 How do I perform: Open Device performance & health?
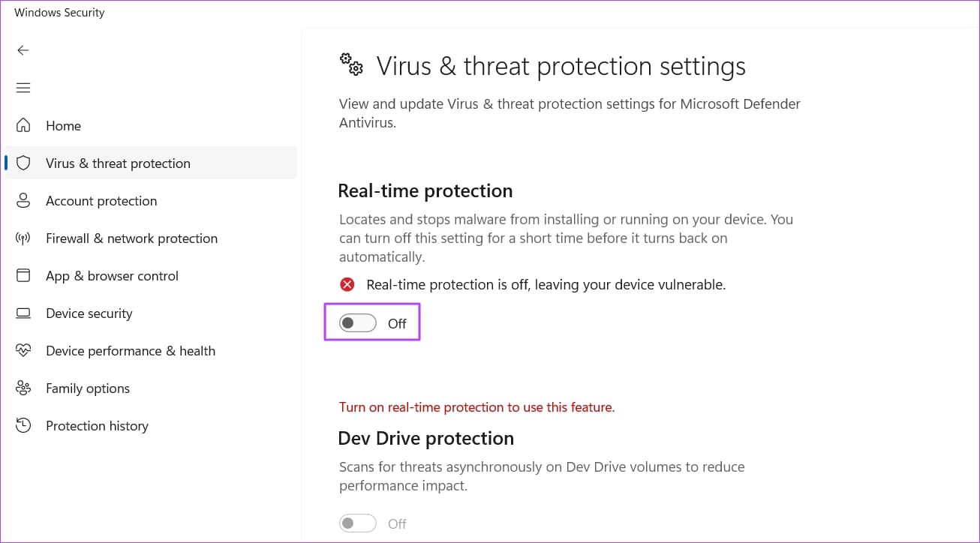[x=131, y=350]
